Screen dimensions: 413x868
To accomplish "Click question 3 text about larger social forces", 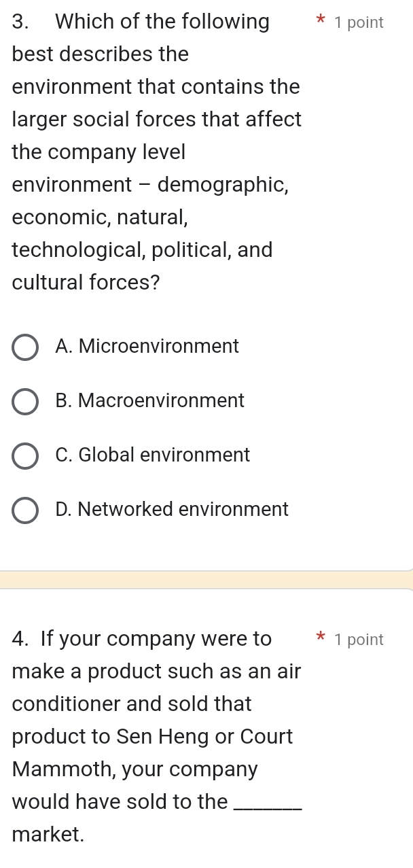I will point(156,119).
